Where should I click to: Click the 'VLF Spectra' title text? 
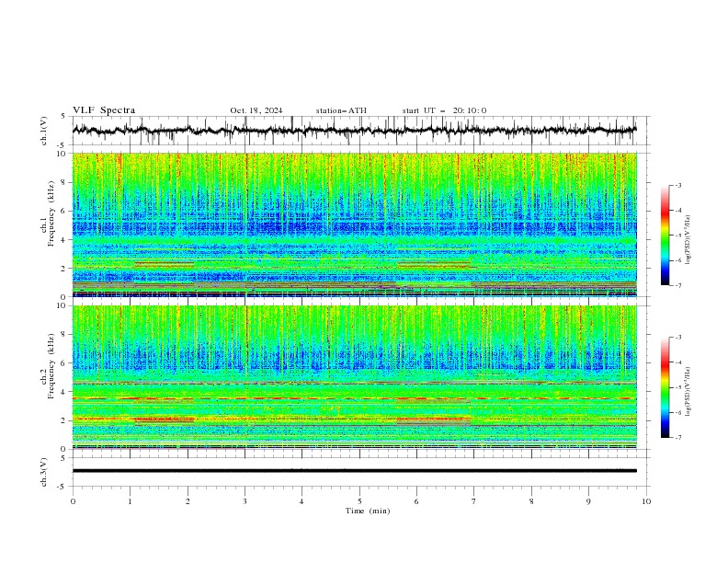click(104, 110)
